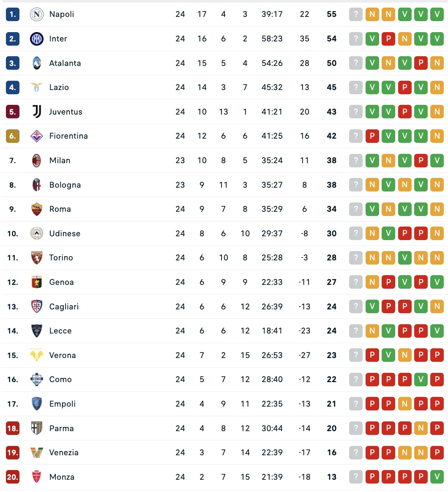Click Fiorentina's rank 6 position badge
Image resolution: width=448 pixels, height=492 pixels.
13,136
